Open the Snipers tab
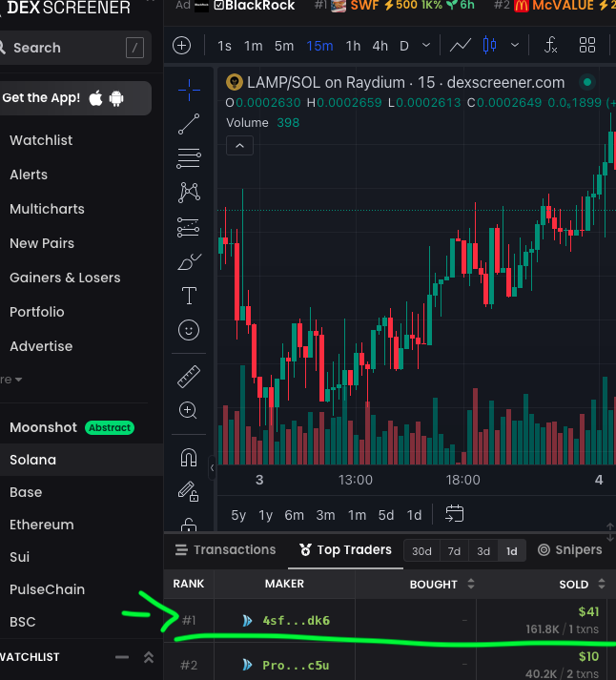 [x=569, y=550]
